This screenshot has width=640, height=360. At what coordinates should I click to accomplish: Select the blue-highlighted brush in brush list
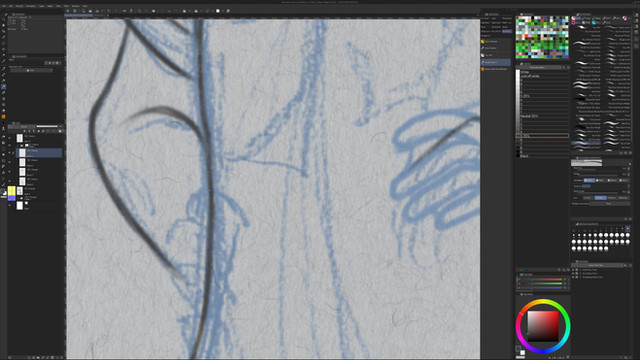[585, 143]
